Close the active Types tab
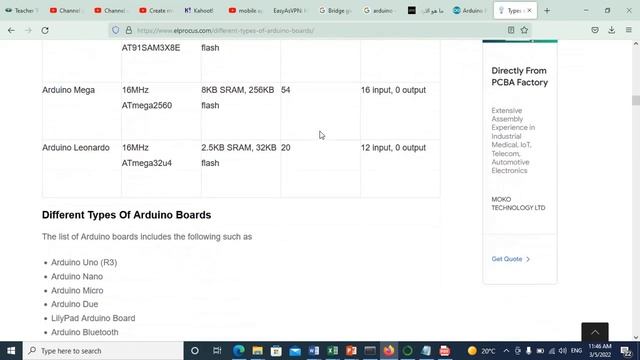Screen dimensions: 640x360 click(x=529, y=11)
